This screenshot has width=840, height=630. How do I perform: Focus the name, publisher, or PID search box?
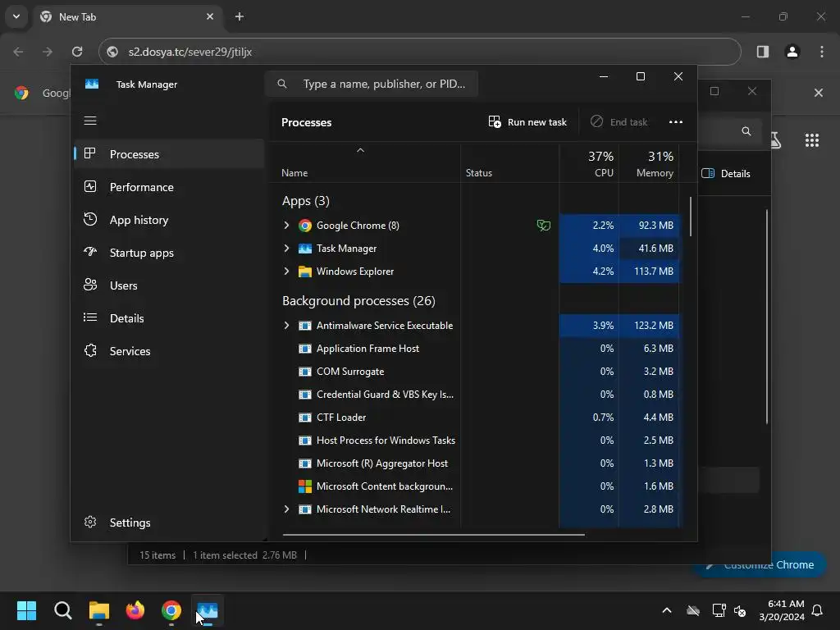point(372,84)
